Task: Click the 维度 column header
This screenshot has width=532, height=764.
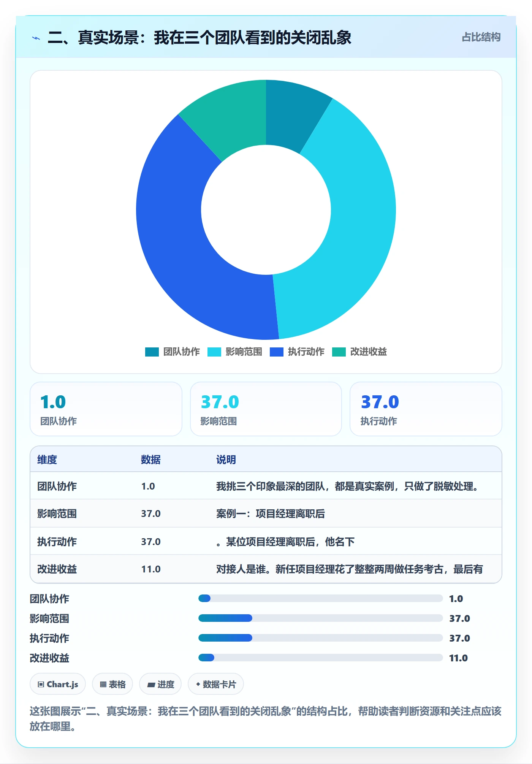Action: pyautogui.click(x=47, y=460)
